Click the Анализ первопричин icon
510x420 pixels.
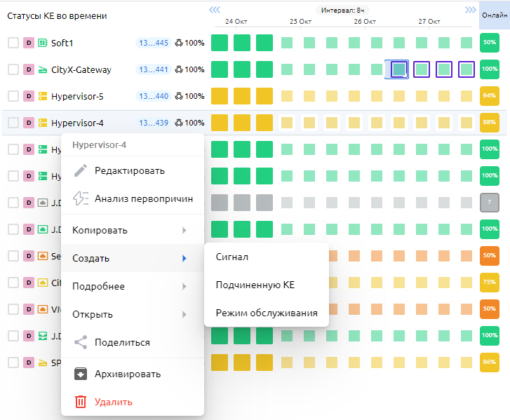click(x=81, y=198)
